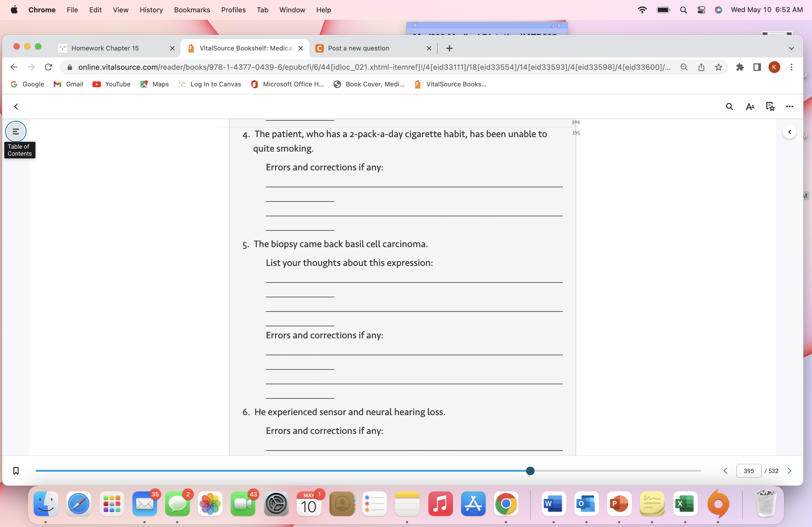Go to the next page arrow

(x=789, y=471)
